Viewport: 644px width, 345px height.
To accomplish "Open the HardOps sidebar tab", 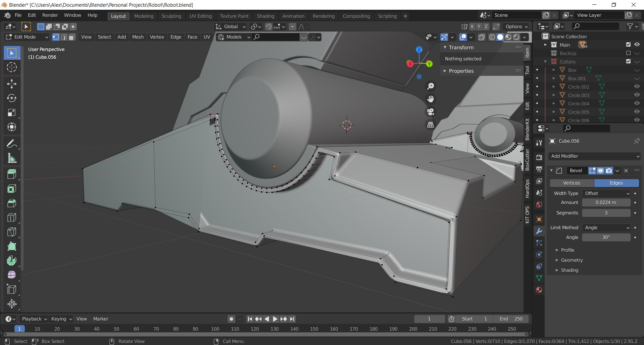I will click(x=527, y=189).
